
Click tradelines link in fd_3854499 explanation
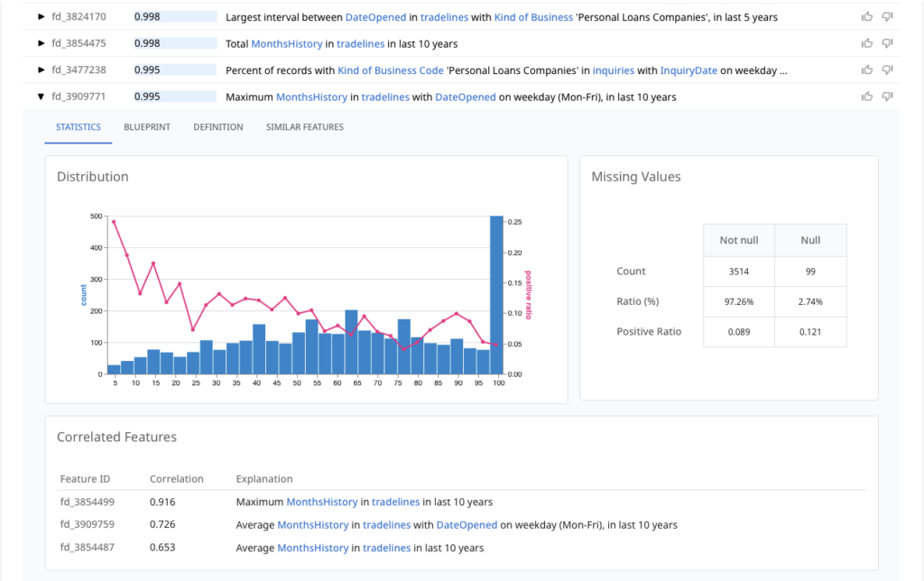click(x=396, y=502)
